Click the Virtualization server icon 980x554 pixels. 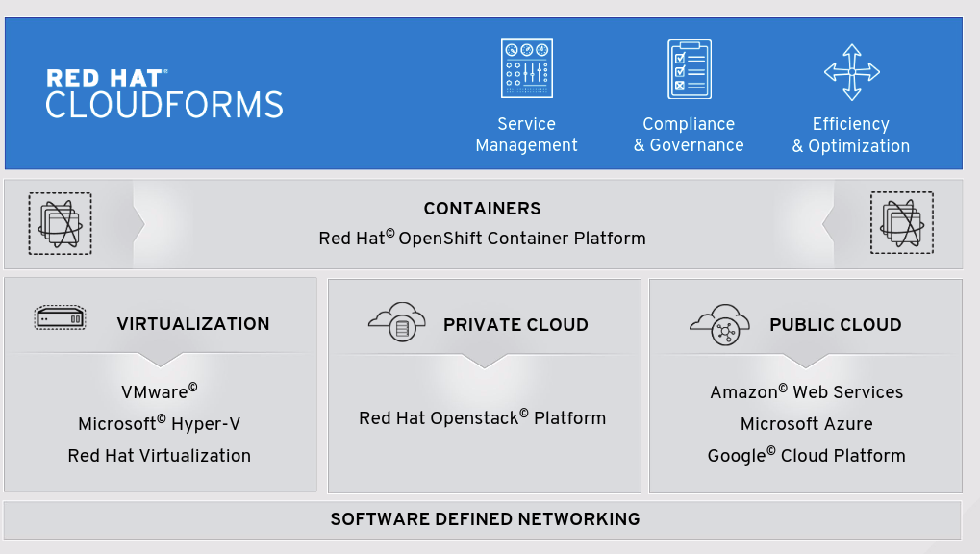61,318
